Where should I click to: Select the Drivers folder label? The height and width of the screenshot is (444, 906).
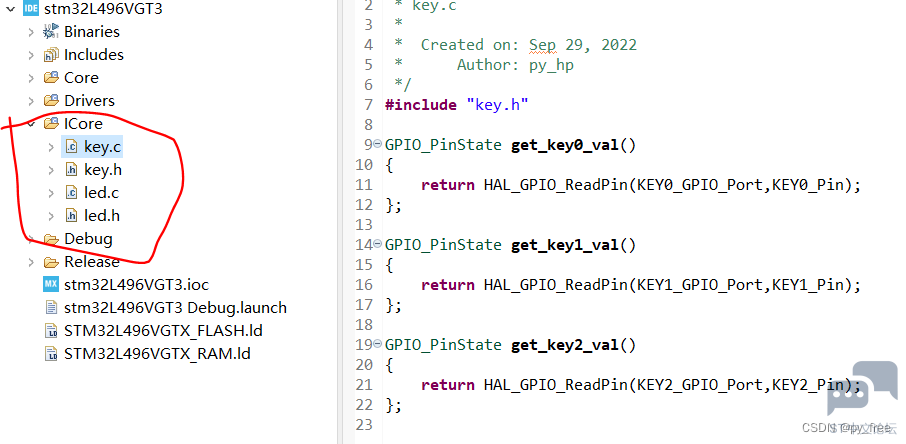[89, 101]
